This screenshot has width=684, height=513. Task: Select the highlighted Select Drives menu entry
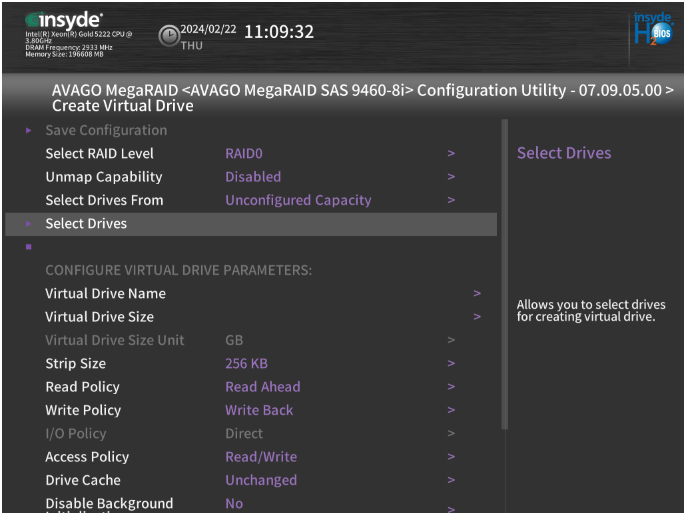point(86,224)
